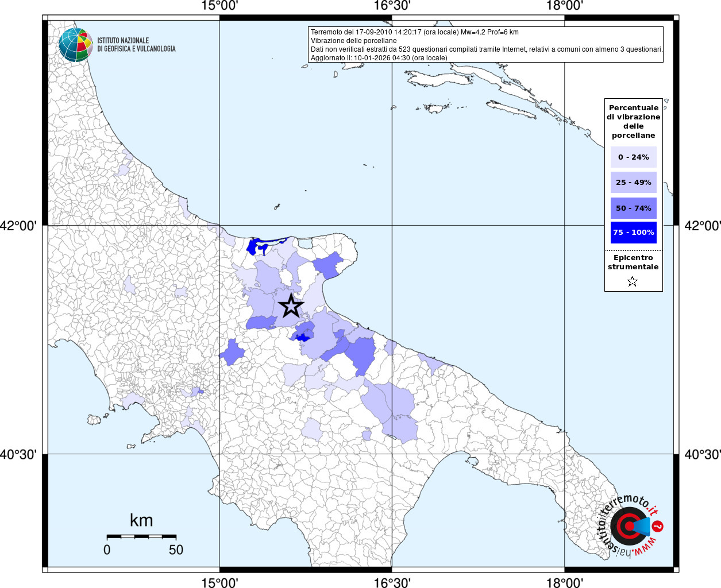Image resolution: width=721 pixels, height=588 pixels.
Task: Click the right 42°00' latitude label
Action: [703, 226]
